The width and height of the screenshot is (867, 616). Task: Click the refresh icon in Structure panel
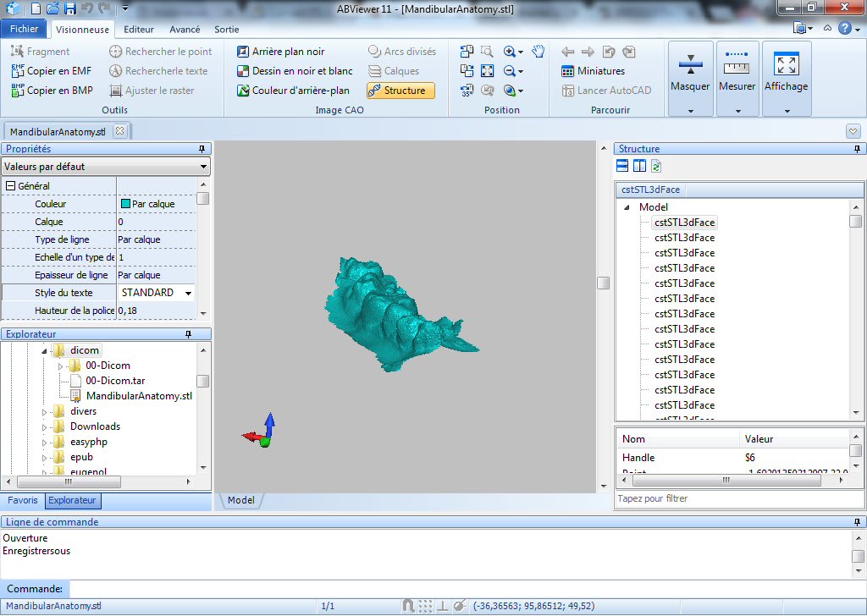point(656,167)
